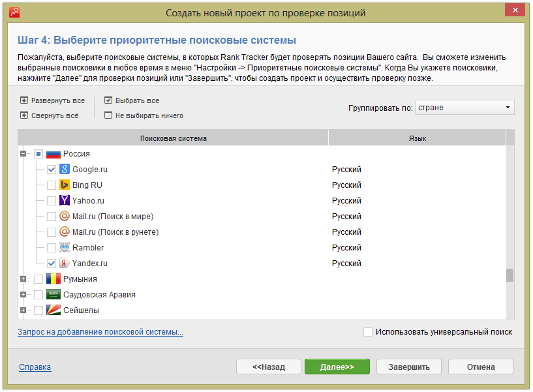Screen dimensions: 533x392
Task: Click the Romania flag icon
Action: click(53, 279)
